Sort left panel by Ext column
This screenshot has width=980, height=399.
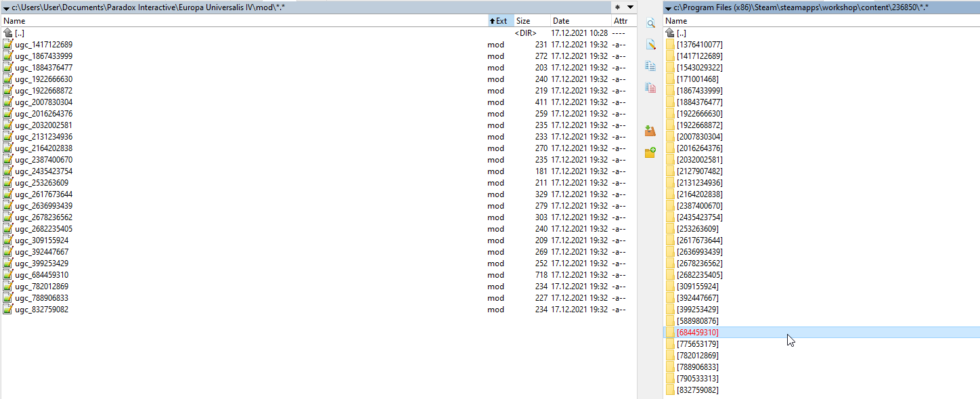pos(501,21)
